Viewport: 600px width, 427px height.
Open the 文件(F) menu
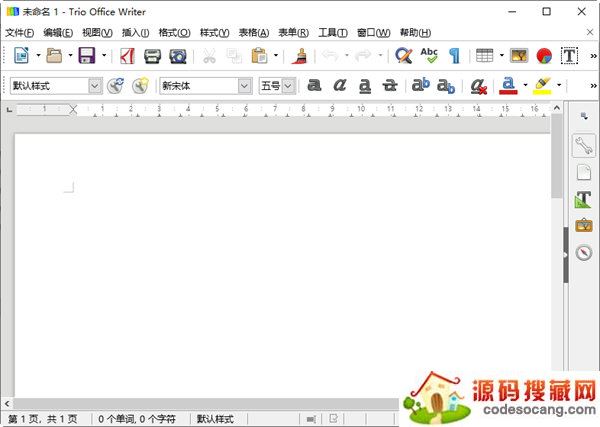tap(20, 33)
